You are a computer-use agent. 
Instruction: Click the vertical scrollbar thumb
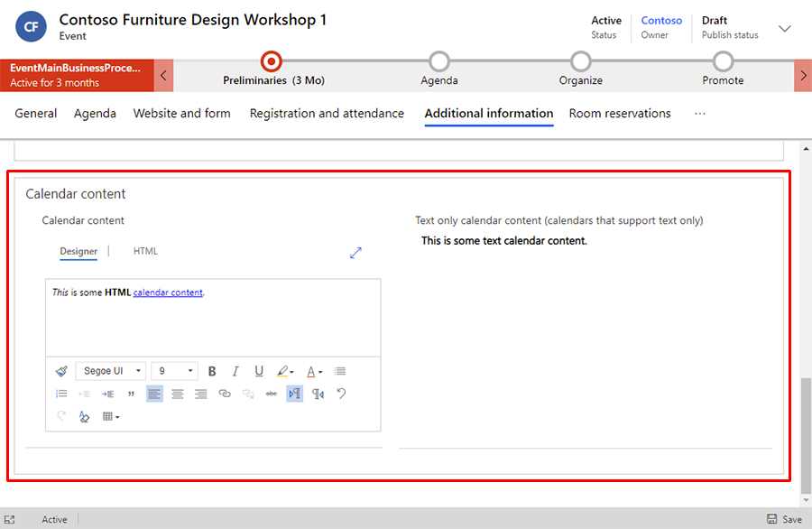(x=806, y=435)
